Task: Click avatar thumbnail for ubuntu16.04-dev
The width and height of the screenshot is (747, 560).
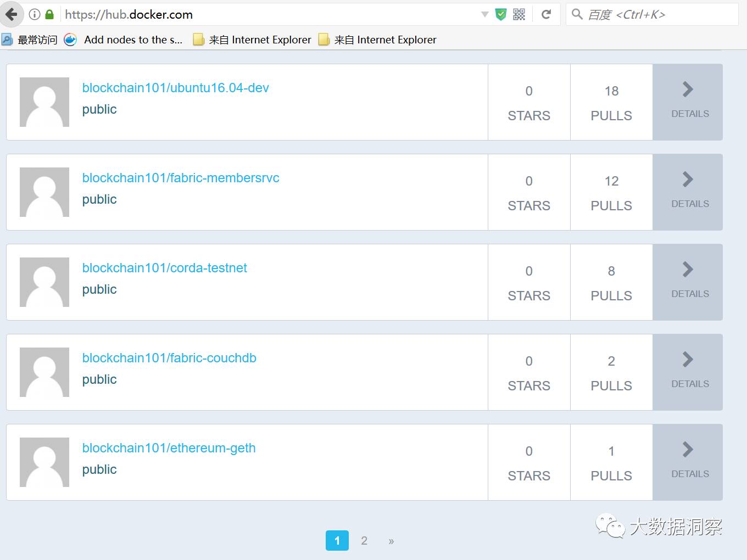Action: pos(44,102)
